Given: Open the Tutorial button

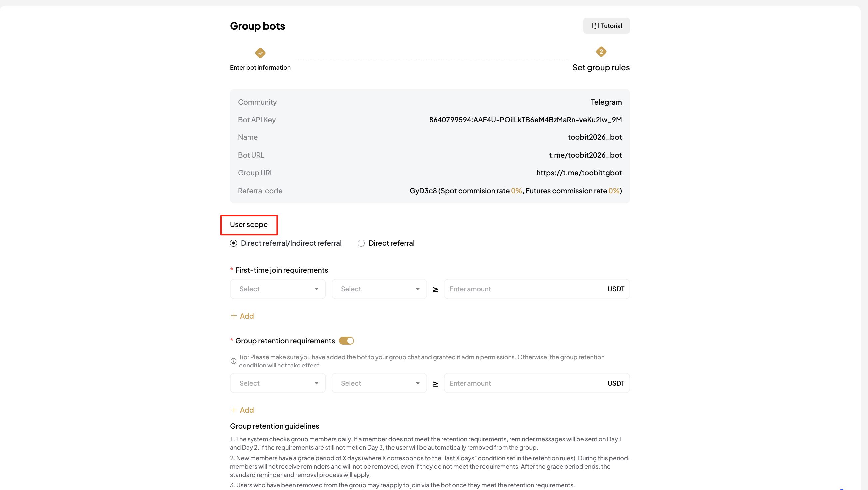Looking at the screenshot, I should coord(606,26).
